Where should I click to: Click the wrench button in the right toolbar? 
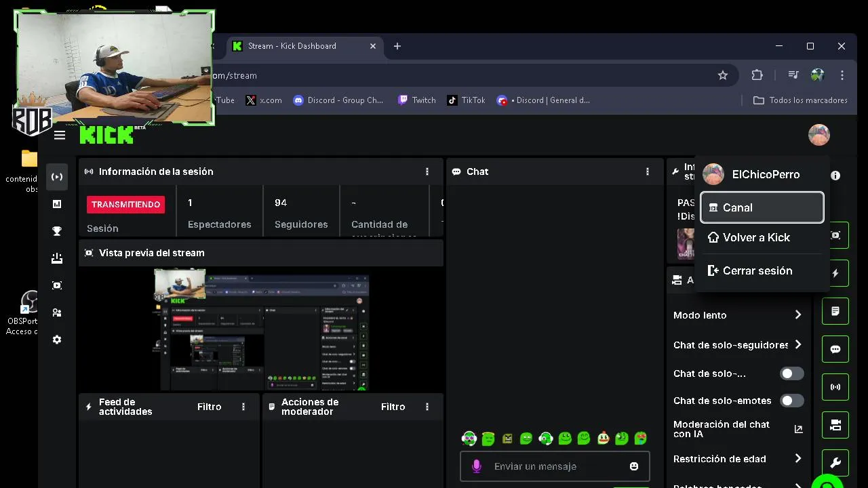[835, 463]
